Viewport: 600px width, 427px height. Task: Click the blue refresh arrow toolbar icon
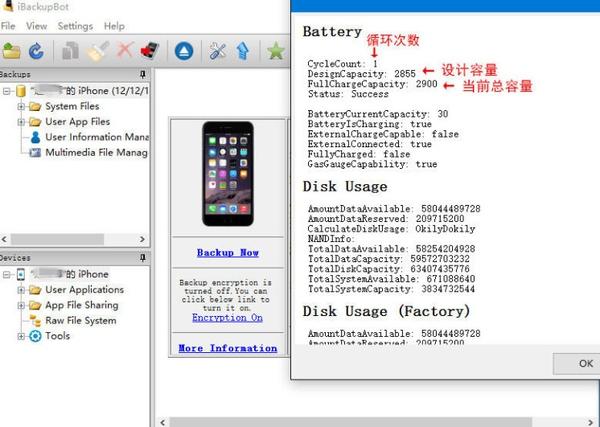[x=36, y=51]
